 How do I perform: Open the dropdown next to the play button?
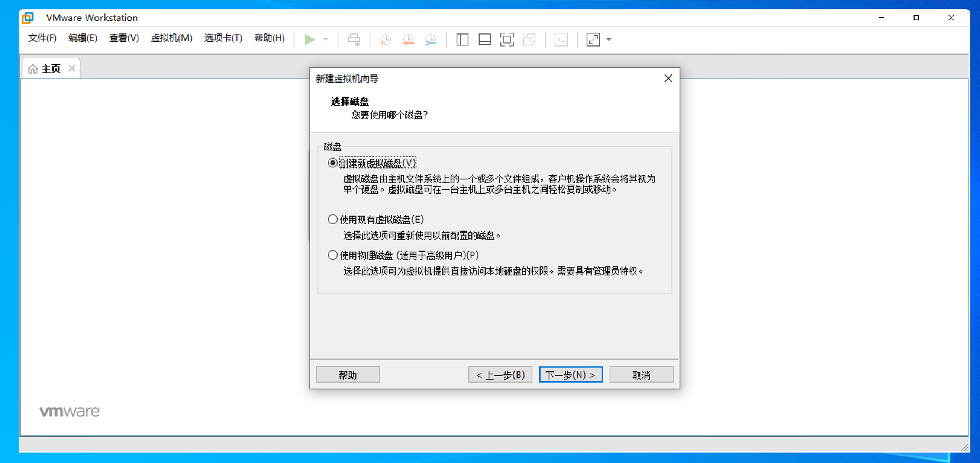325,39
